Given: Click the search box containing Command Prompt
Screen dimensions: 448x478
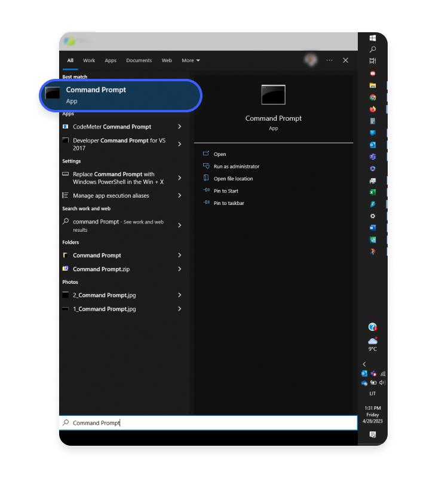Looking at the screenshot, I should click(x=208, y=423).
